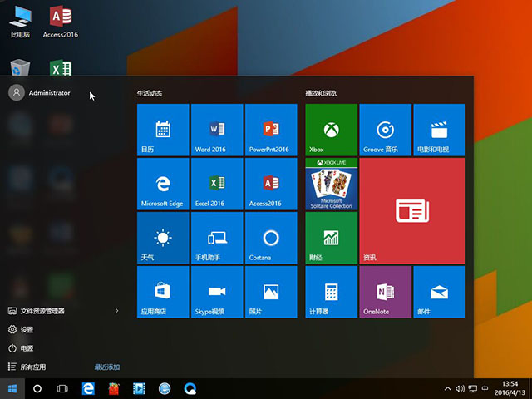532x399 pixels.
Task: Show hidden system tray icons
Action: (x=449, y=388)
